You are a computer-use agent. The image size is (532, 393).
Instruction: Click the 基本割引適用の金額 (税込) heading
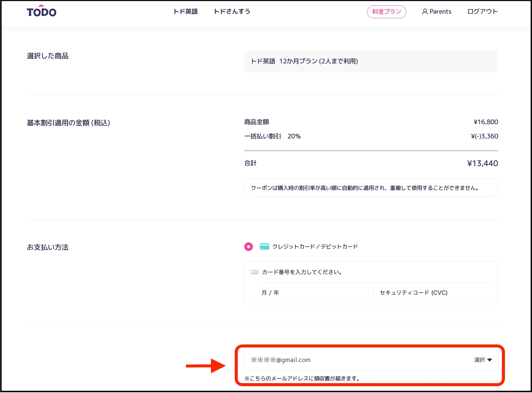point(68,123)
